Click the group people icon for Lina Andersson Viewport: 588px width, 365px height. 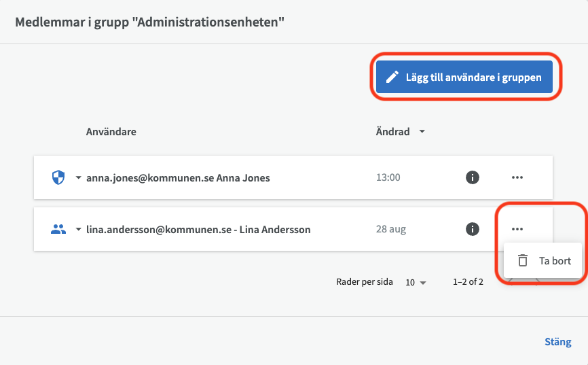click(x=58, y=230)
